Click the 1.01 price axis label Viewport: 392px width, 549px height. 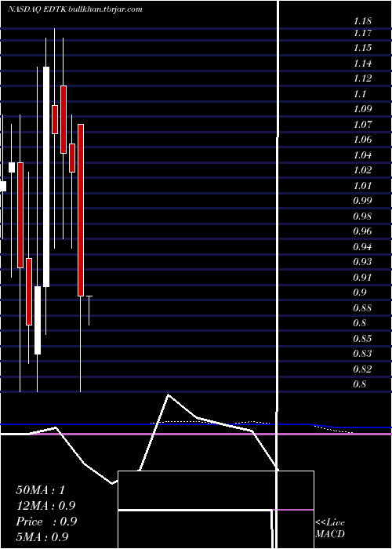click(x=362, y=186)
